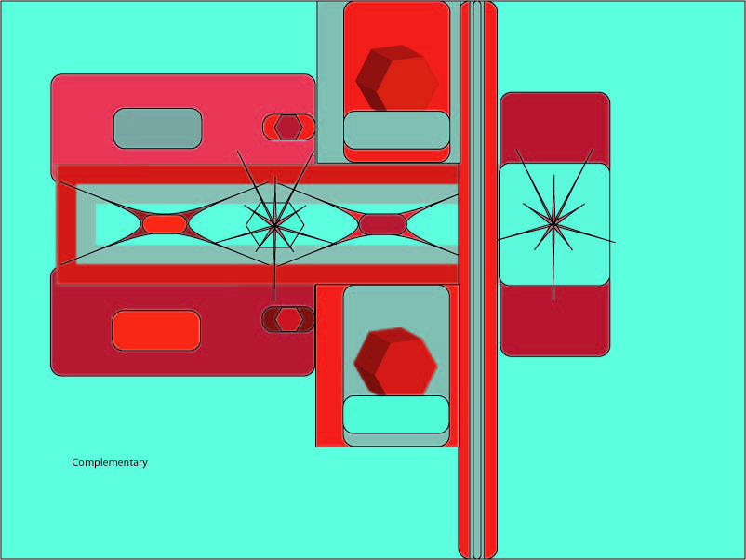Pick the dark red block below the right starburst

click(554, 319)
